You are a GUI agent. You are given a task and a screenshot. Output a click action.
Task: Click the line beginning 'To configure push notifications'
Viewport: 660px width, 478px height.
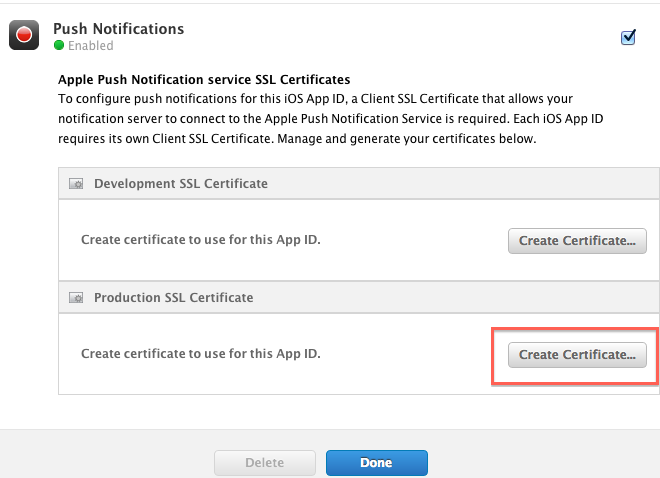tap(315, 99)
